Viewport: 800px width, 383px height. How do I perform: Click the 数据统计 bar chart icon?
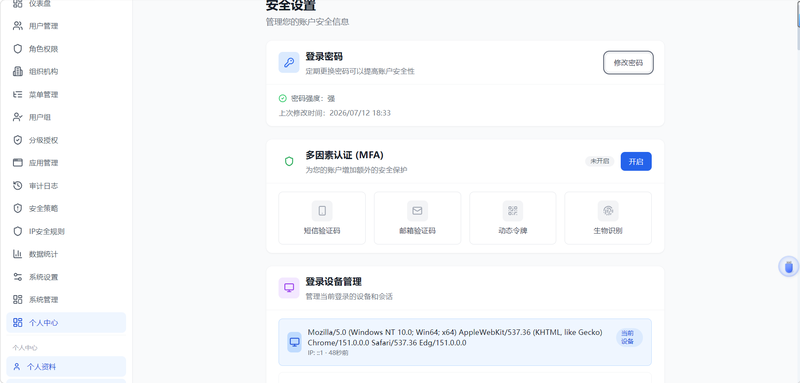click(18, 253)
